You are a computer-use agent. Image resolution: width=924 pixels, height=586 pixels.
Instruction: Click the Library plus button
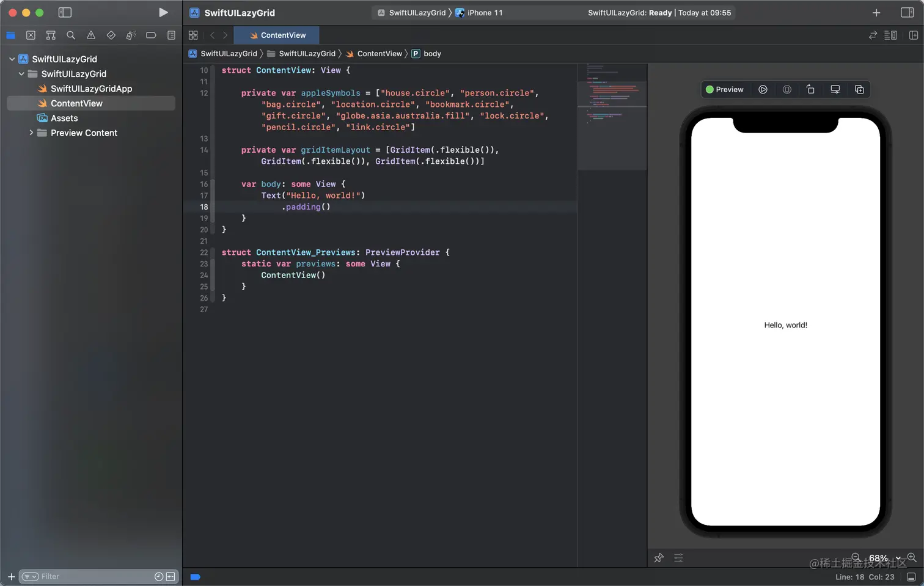(x=876, y=12)
